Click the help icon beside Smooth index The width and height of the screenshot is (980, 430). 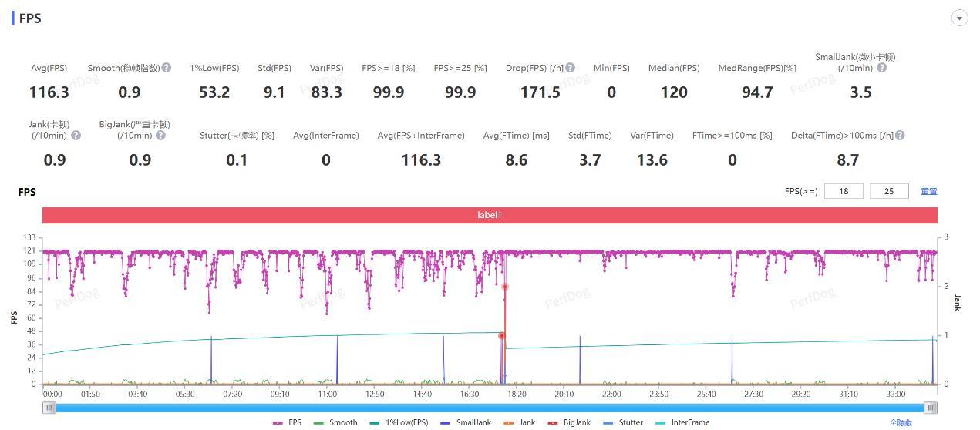(167, 68)
